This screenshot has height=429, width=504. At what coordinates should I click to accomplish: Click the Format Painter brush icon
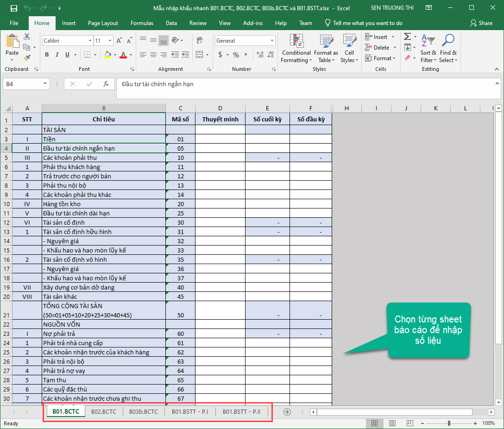tap(27, 58)
